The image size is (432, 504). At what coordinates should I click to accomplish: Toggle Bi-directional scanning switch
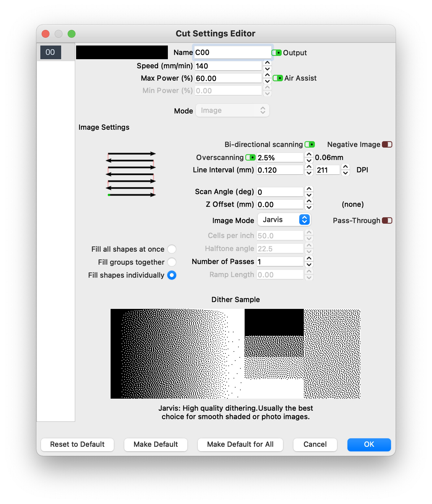[310, 144]
